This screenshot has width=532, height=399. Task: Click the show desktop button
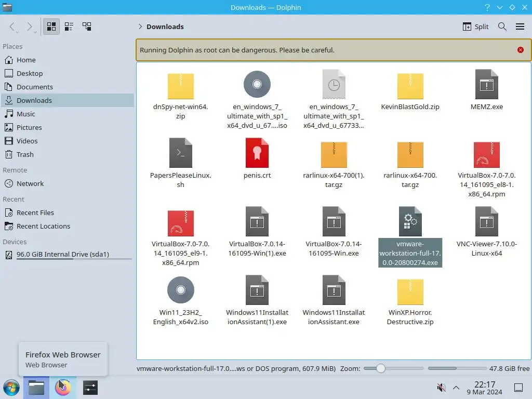[x=518, y=388]
